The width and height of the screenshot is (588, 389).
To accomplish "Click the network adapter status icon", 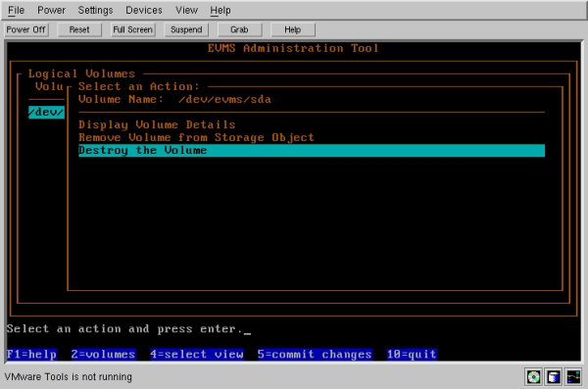I will tap(573, 376).
